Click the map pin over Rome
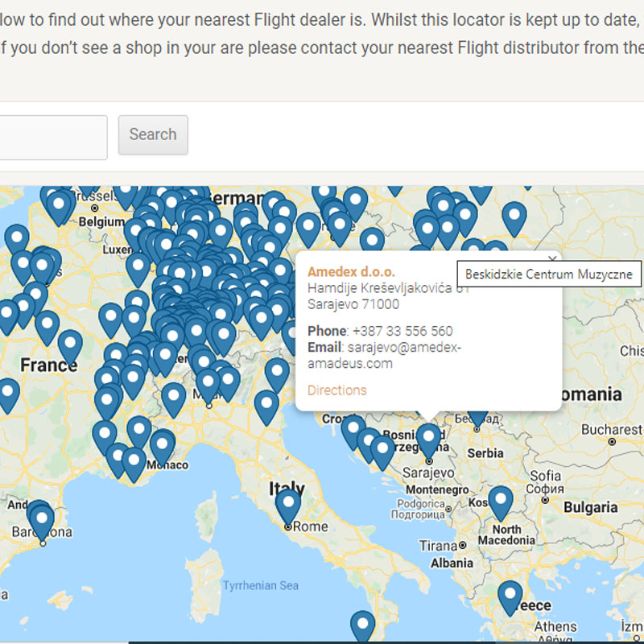The image size is (644, 644). [287, 504]
